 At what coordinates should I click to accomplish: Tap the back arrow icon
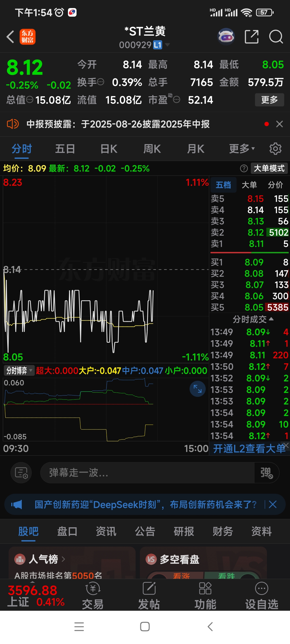click(10, 37)
